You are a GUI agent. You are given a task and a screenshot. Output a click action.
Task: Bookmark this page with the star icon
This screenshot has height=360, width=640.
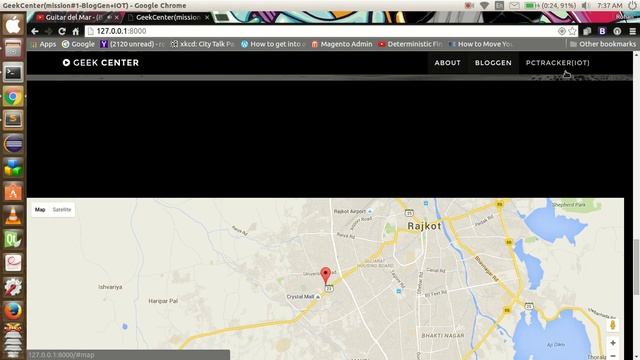[x=572, y=31]
